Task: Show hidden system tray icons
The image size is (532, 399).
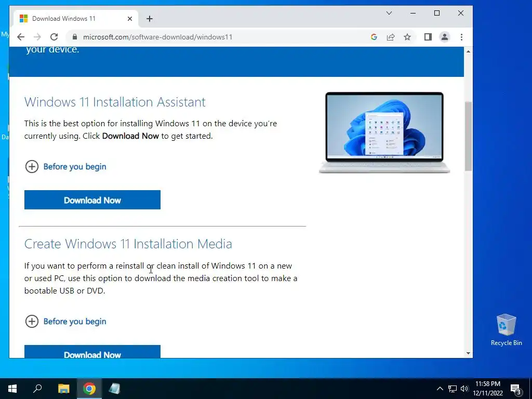Action: pos(440,389)
